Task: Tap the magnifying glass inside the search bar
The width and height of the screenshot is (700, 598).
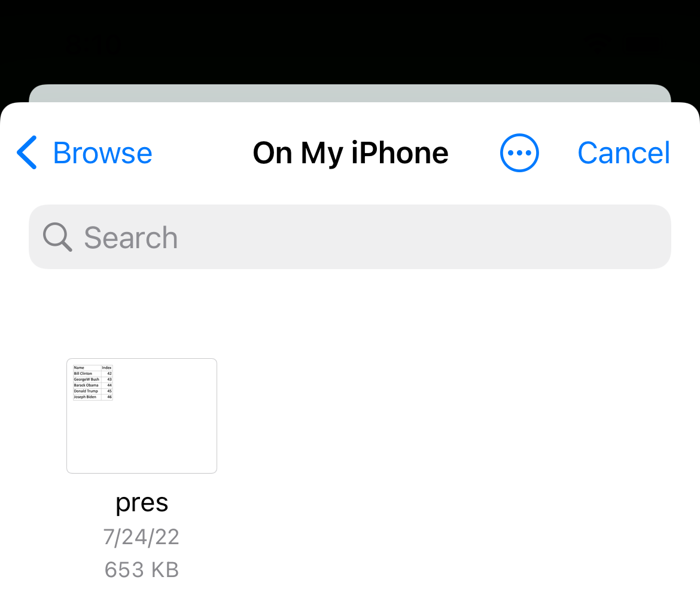Action: 57,237
